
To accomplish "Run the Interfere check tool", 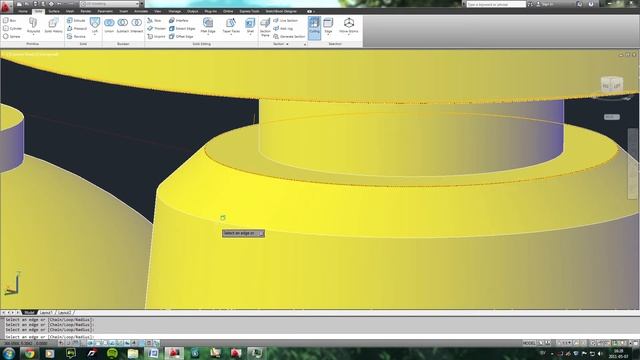I will coord(179,20).
